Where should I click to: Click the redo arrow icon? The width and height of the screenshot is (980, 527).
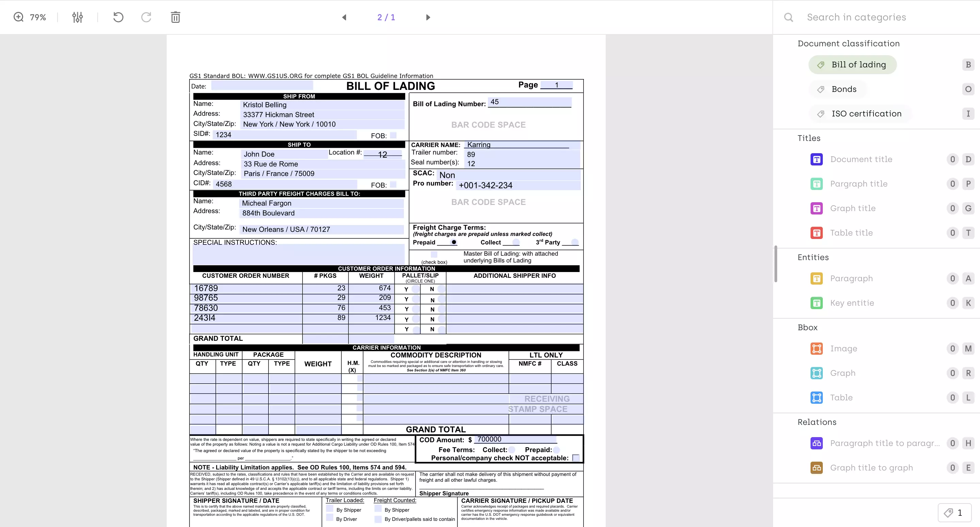146,17
